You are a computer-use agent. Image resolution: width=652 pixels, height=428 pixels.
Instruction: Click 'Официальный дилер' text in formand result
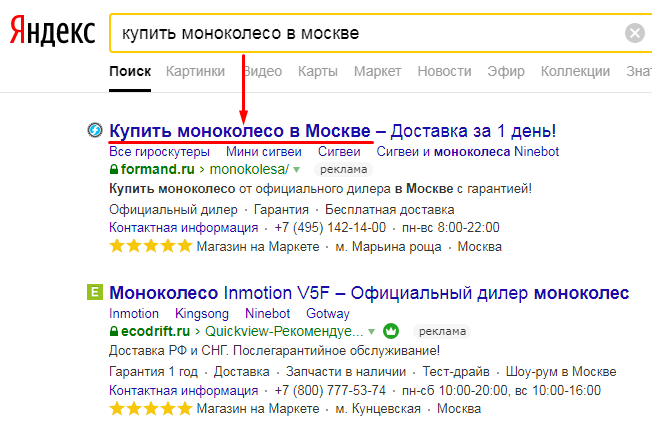173,209
